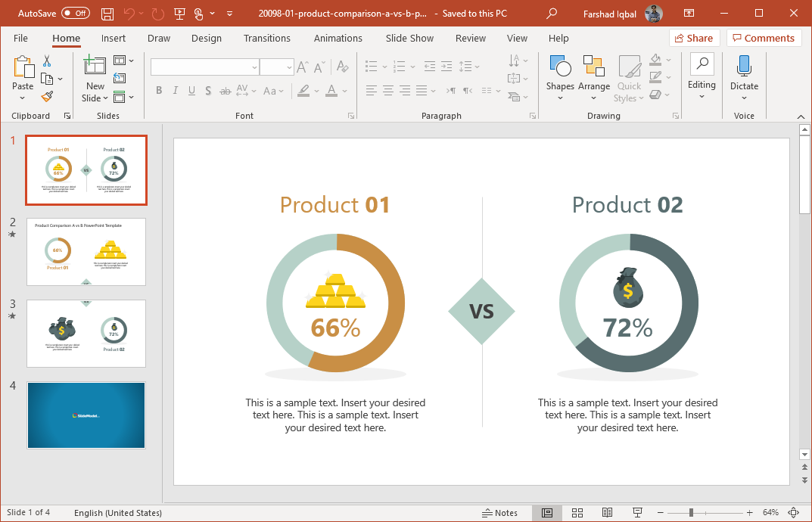Click the Save icon in title bar

pyautogui.click(x=107, y=14)
